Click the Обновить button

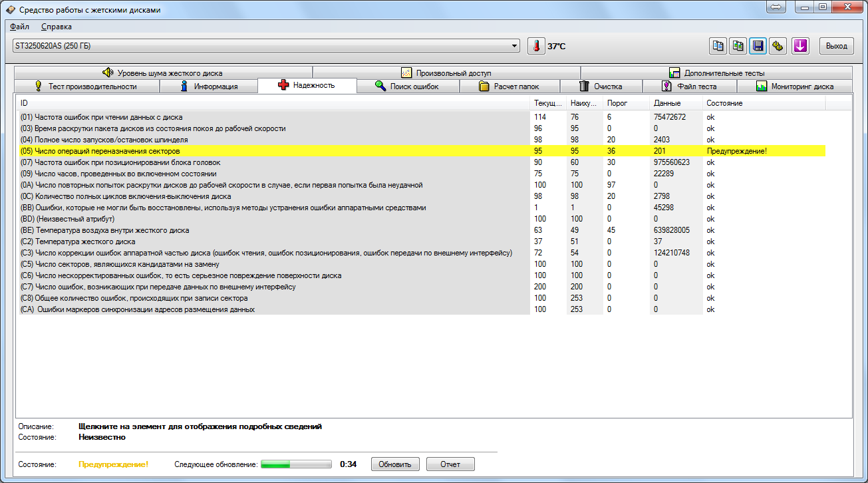pyautogui.click(x=395, y=464)
